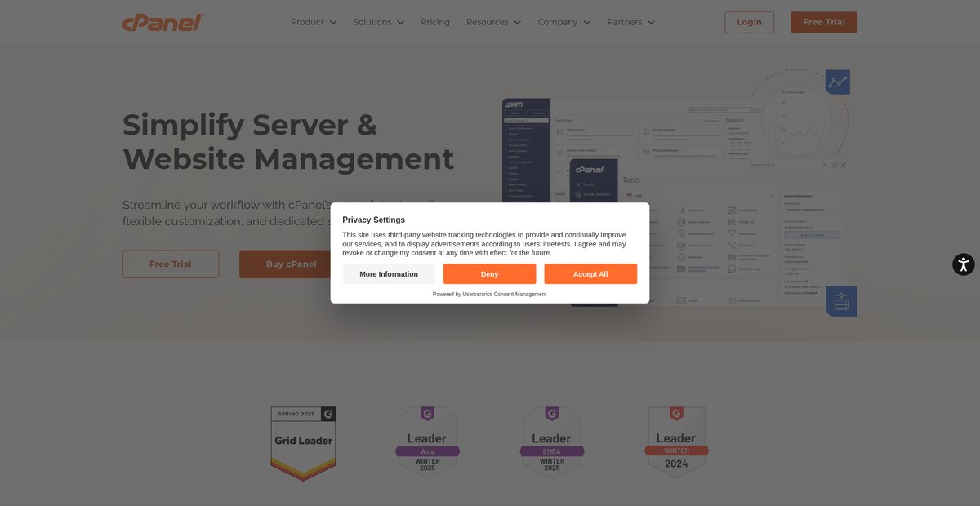Click the Leader EMEA Winter 2025 badge
980x506 pixels.
point(552,442)
